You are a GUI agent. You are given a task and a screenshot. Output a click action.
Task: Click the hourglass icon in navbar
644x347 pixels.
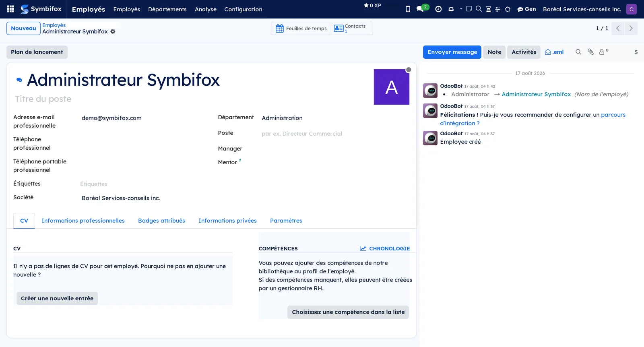point(488,9)
